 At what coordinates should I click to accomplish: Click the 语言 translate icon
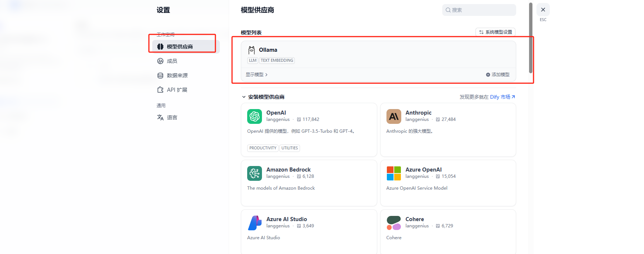coord(160,118)
